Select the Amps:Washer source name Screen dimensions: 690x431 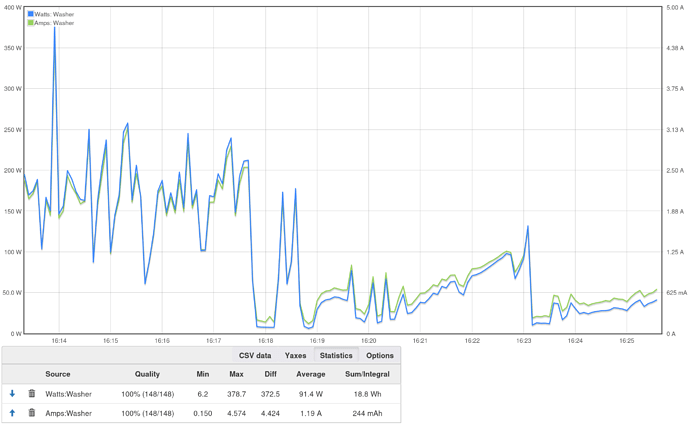click(x=68, y=413)
